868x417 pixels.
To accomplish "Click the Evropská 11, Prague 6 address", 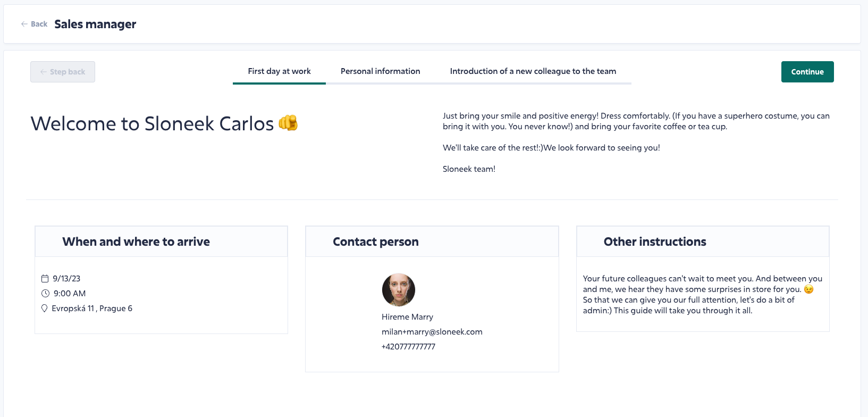I will pyautogui.click(x=92, y=308).
